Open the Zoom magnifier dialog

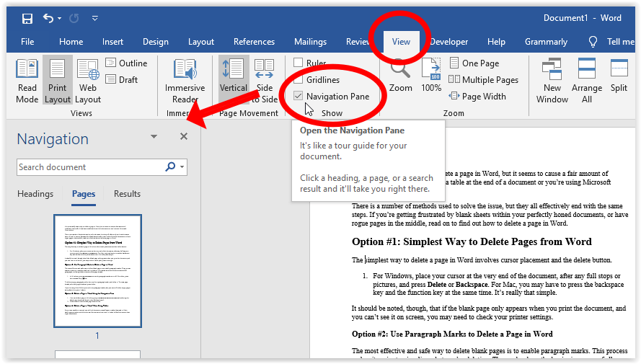401,76
